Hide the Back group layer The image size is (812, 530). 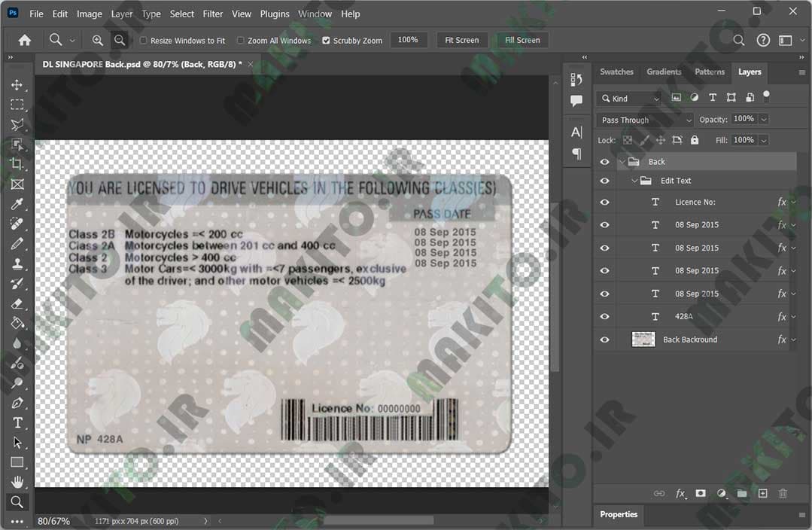[604, 162]
